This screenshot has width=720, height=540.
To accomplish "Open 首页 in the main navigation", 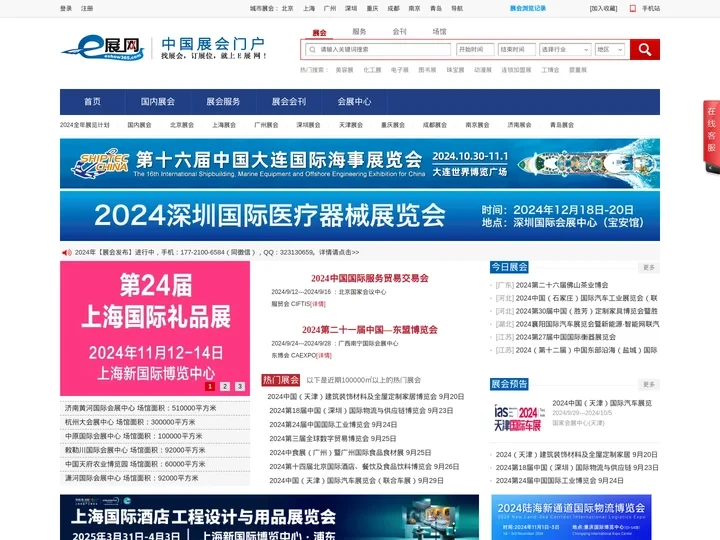I will (92, 101).
